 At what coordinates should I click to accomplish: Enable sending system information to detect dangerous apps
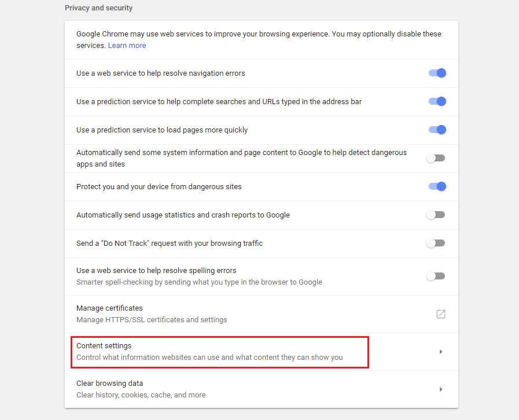click(436, 158)
